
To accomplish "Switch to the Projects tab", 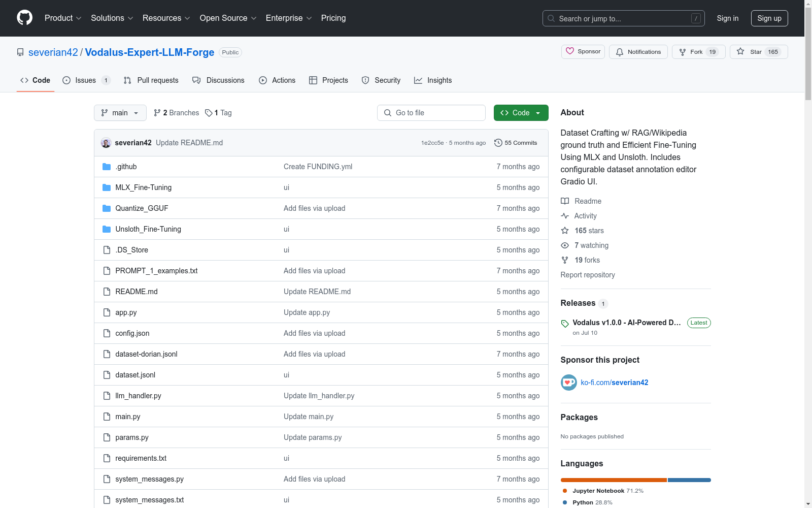I will click(x=328, y=80).
